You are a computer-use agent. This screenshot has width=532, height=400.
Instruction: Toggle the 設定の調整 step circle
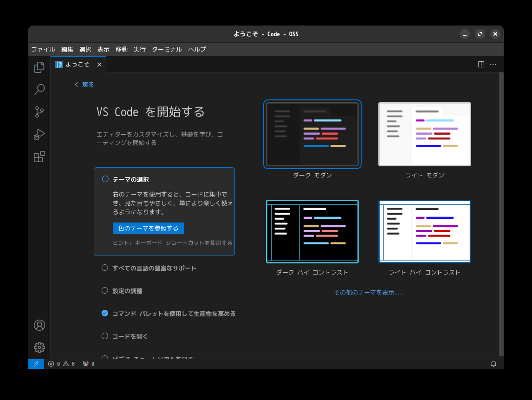(x=105, y=290)
